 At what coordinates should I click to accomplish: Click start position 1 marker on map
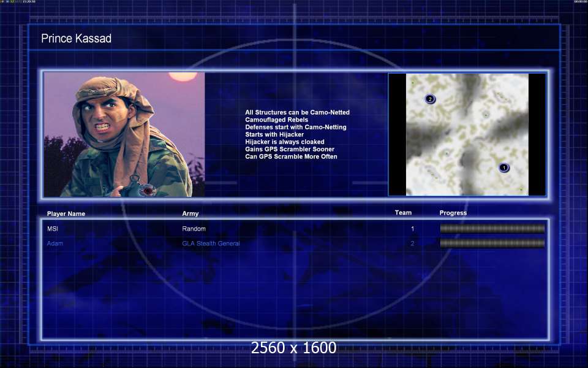click(504, 167)
